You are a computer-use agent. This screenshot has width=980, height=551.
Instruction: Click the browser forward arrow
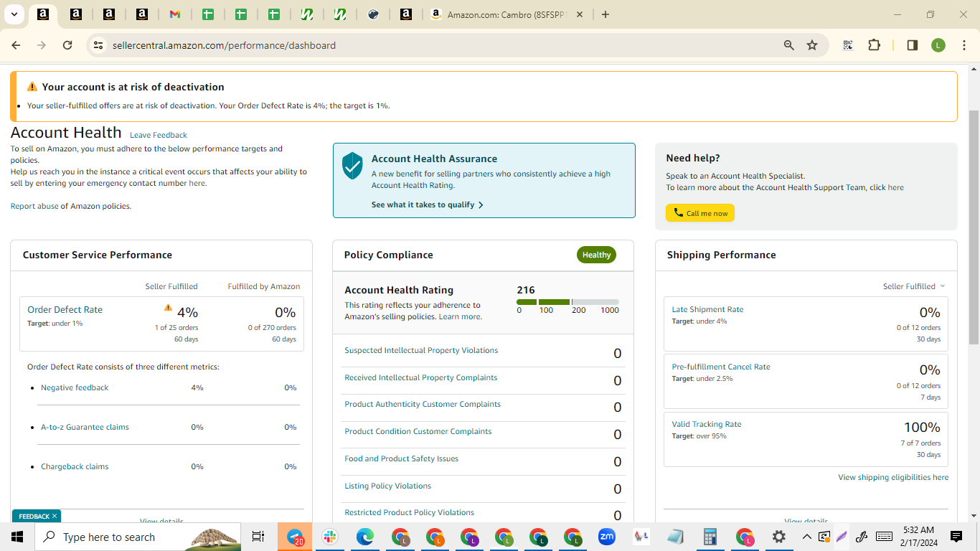pyautogui.click(x=42, y=45)
